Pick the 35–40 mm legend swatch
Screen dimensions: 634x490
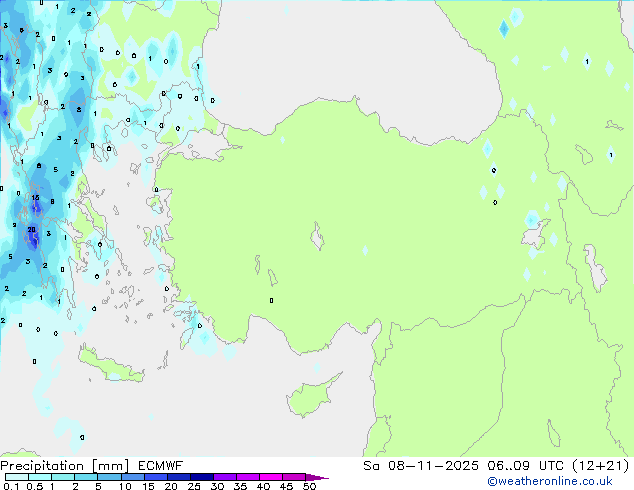(247, 477)
